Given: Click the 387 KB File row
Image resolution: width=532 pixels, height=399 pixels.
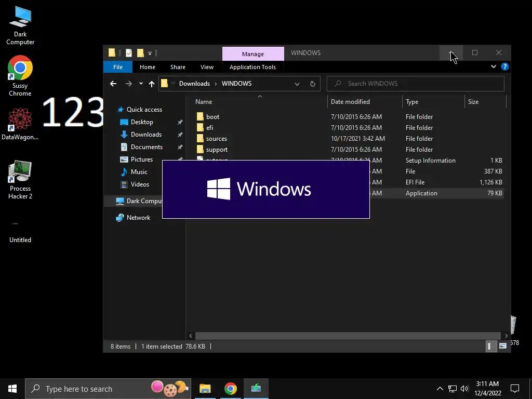Looking at the screenshot, I should click(x=436, y=171).
